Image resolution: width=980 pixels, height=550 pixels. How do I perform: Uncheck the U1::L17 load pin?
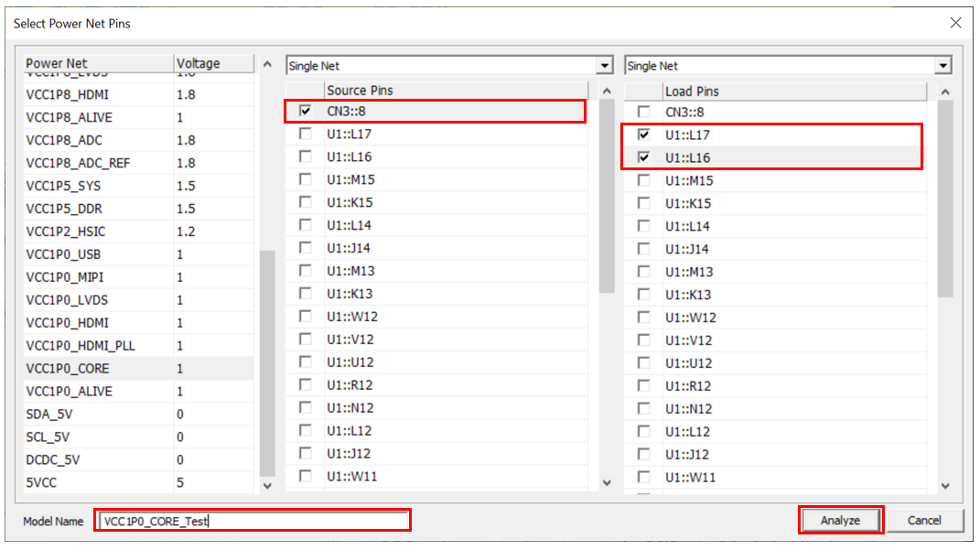coord(644,135)
